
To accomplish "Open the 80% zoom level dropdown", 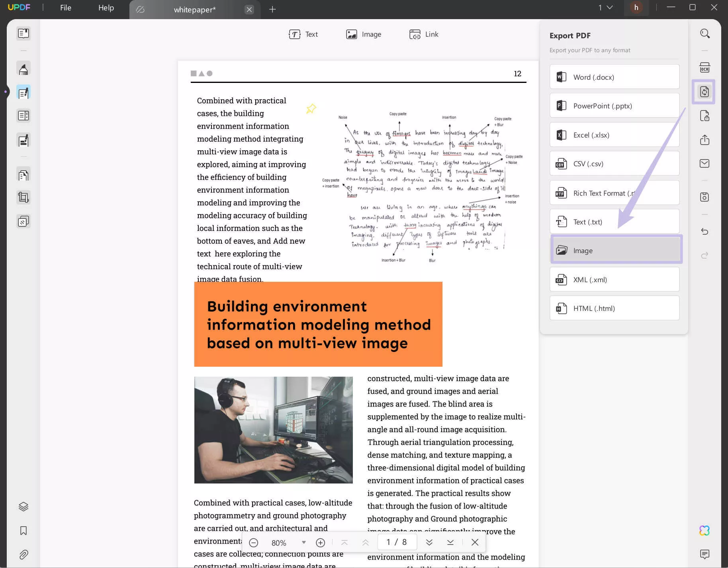I will (304, 542).
